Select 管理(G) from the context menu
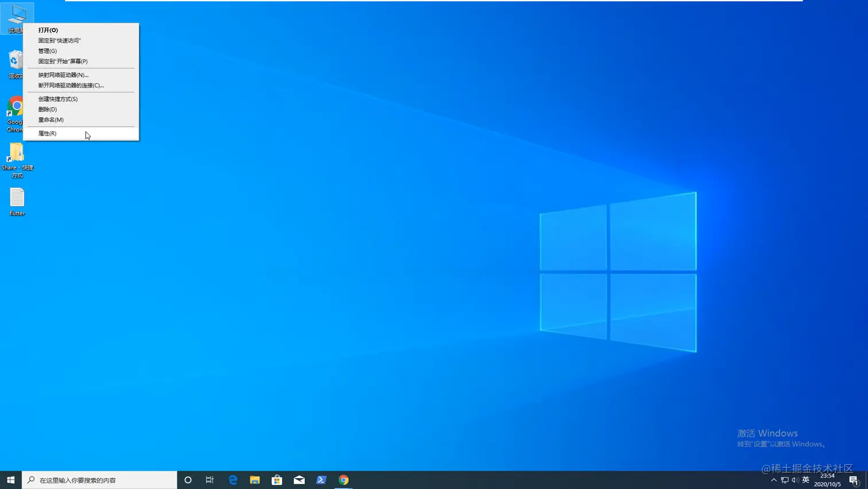Screen dimensions: 868x489 (x=46, y=51)
